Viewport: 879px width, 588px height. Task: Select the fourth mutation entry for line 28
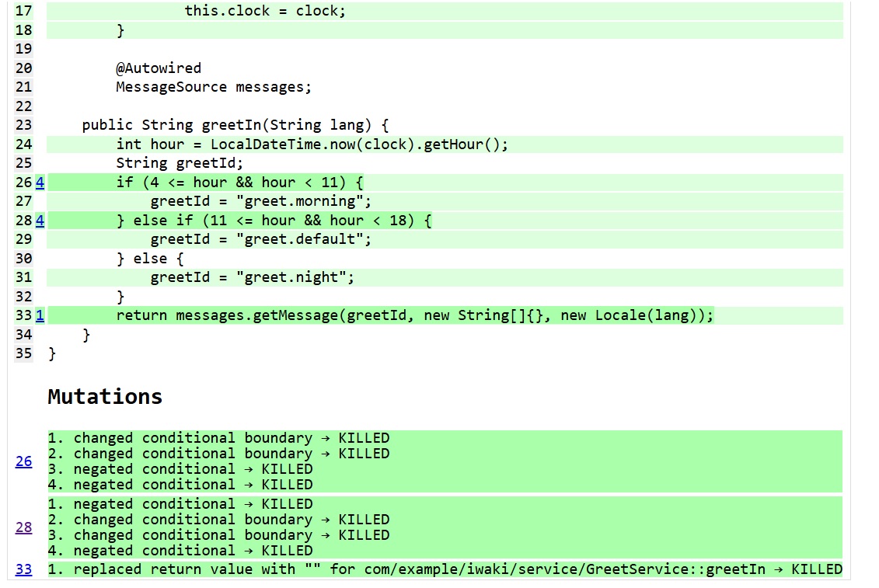coord(180,551)
